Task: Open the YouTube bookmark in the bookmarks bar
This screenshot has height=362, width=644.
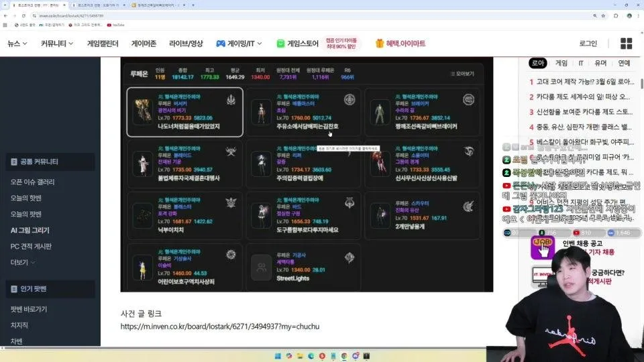Action: tap(116, 25)
